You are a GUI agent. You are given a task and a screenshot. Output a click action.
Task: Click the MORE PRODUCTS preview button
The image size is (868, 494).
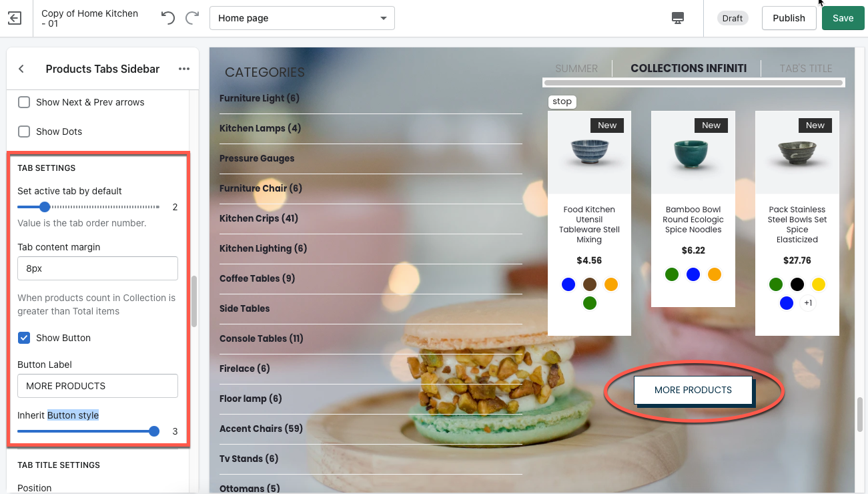coord(693,390)
